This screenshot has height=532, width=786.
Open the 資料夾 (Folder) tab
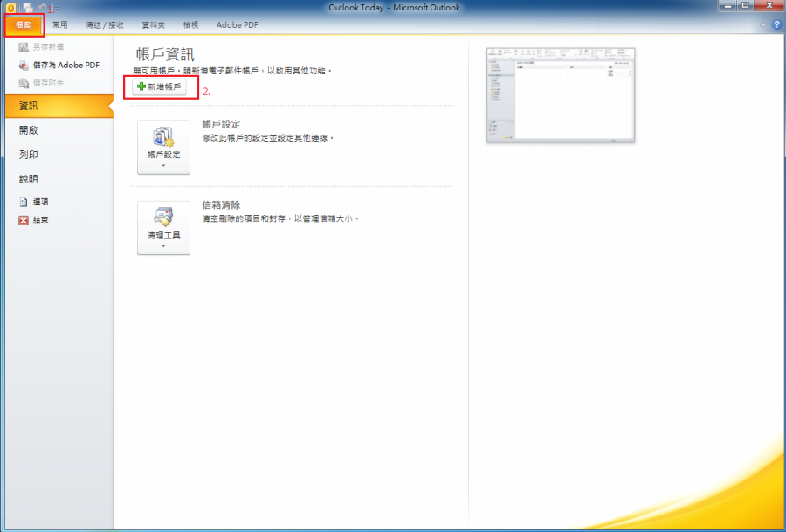coord(154,25)
